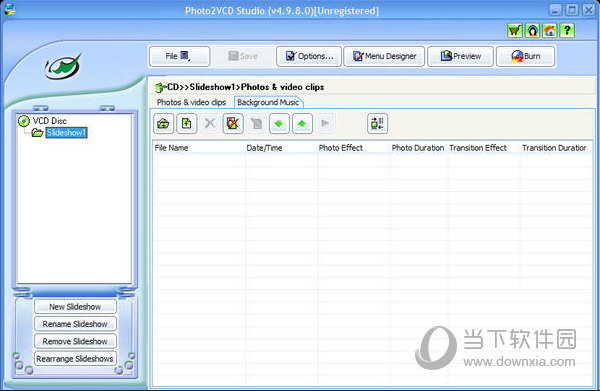Open the File dropdown menu

pos(179,56)
